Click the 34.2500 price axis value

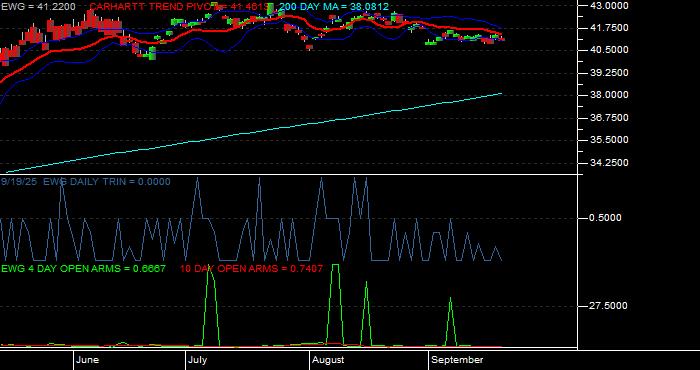coord(608,162)
